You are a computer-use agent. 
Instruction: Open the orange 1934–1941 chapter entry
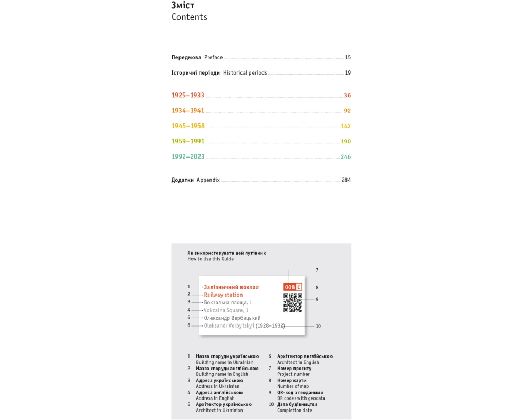click(188, 111)
